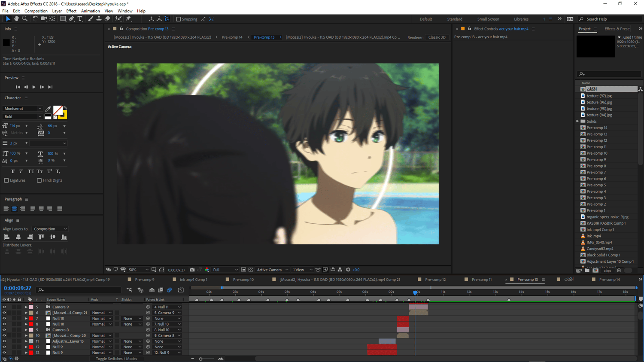Select the Zoom magnifier tool
This screenshot has height=362, width=644.
25,19
